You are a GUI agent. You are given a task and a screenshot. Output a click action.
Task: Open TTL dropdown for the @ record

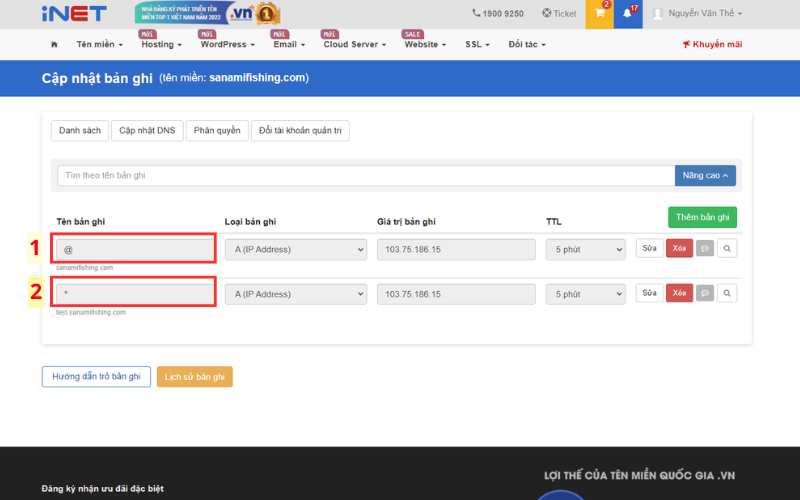(x=586, y=249)
